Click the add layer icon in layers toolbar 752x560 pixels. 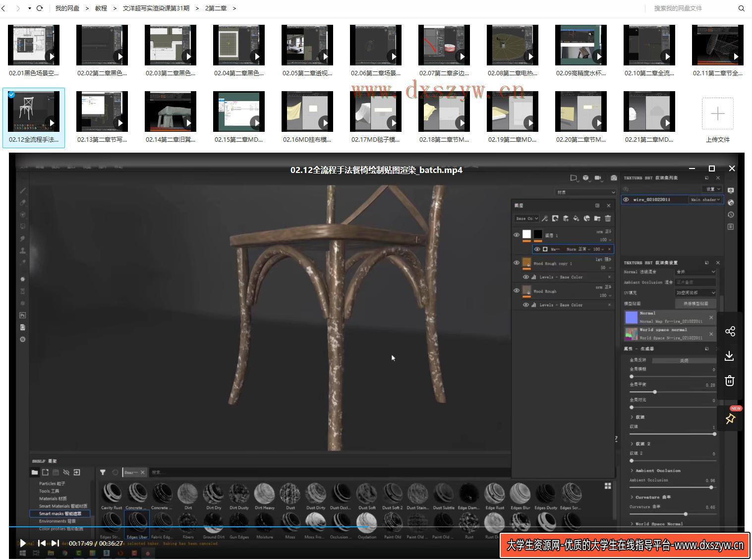point(566,219)
